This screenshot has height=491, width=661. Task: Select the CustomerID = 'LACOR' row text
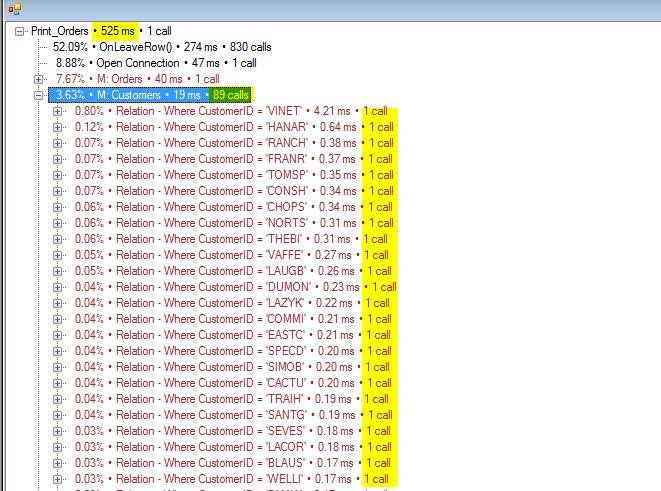click(x=233, y=448)
